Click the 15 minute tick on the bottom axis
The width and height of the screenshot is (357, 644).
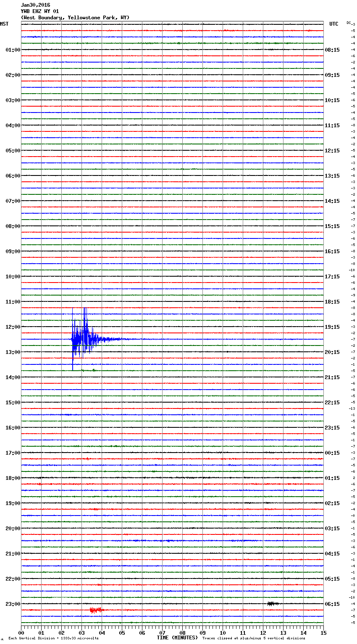pos(323,633)
